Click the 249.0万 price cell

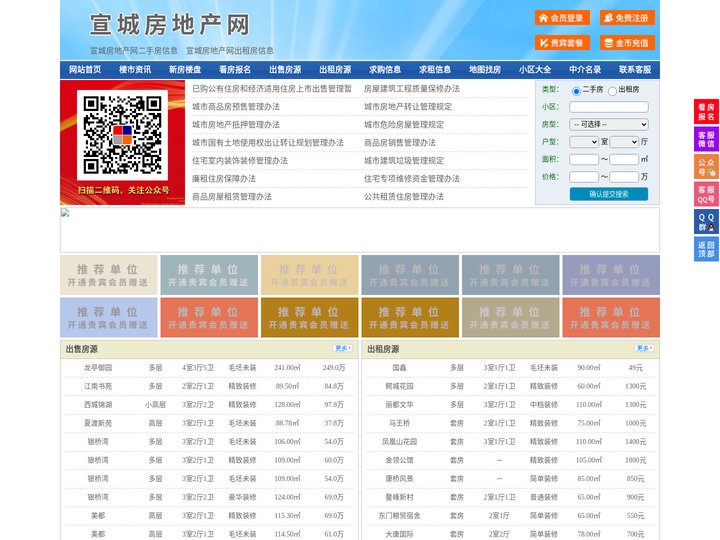pos(334,367)
